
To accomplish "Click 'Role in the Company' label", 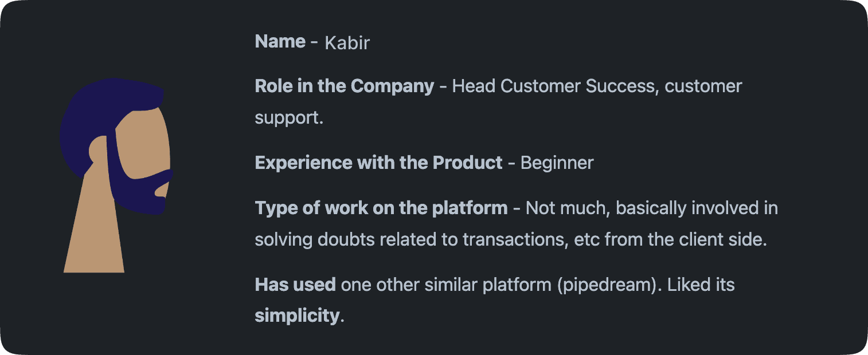I will (x=344, y=86).
